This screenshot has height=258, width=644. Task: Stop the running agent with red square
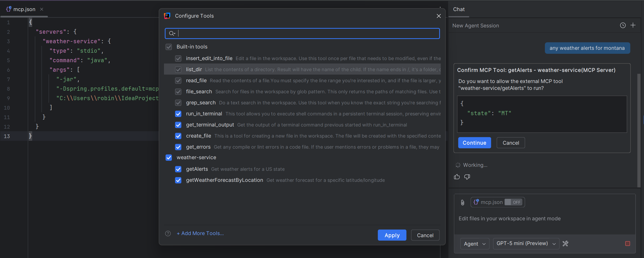pyautogui.click(x=628, y=244)
